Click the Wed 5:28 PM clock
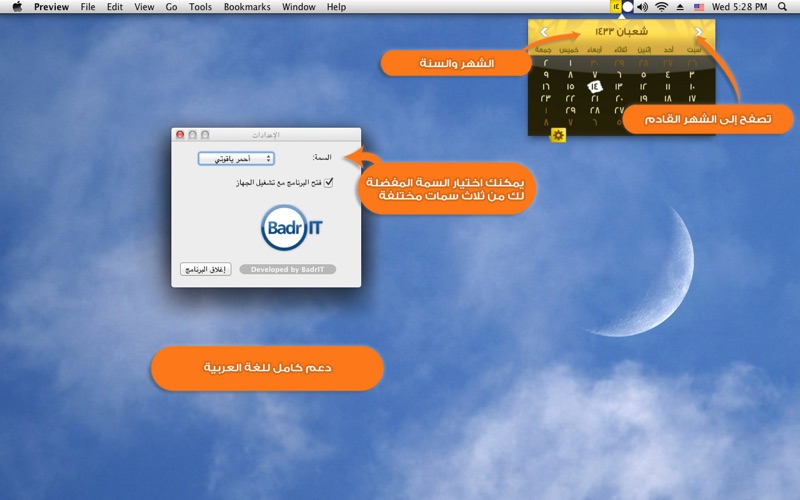800x500 pixels. coord(739,7)
